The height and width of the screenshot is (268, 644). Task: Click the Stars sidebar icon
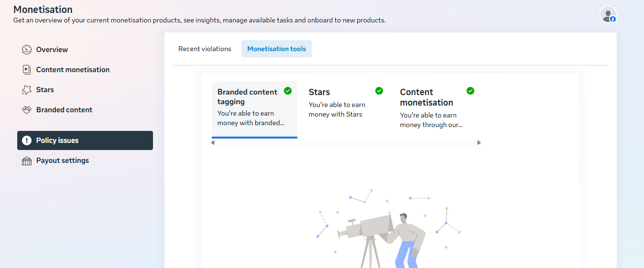point(27,90)
